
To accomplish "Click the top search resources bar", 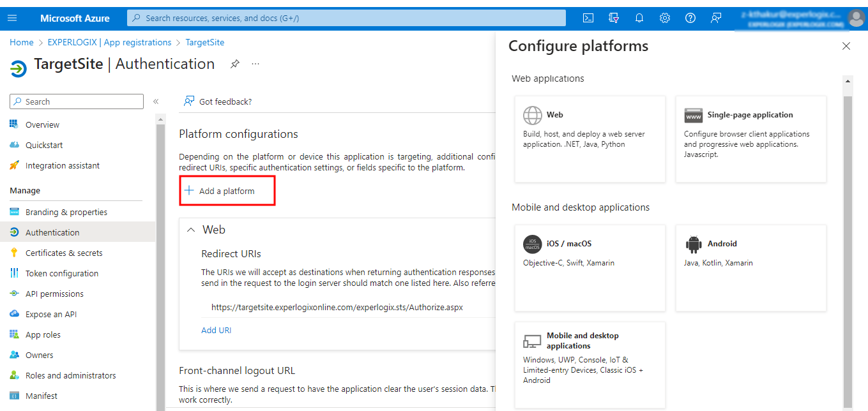I will pos(346,18).
